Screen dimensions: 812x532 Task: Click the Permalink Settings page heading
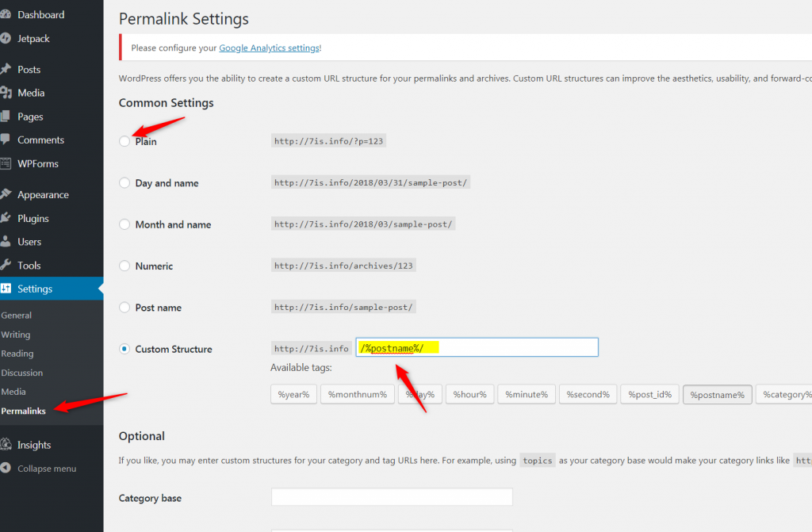(184, 19)
